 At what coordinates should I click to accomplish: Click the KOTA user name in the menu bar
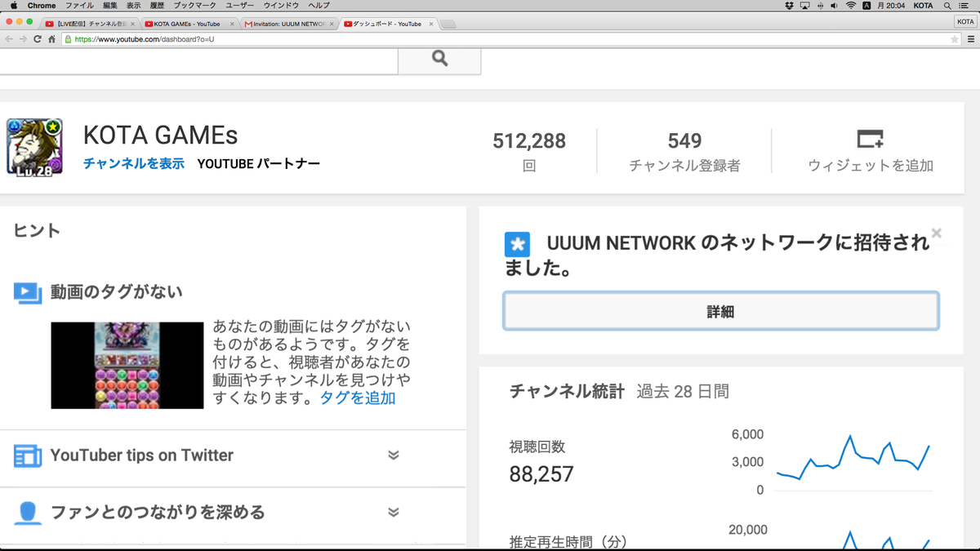[924, 6]
